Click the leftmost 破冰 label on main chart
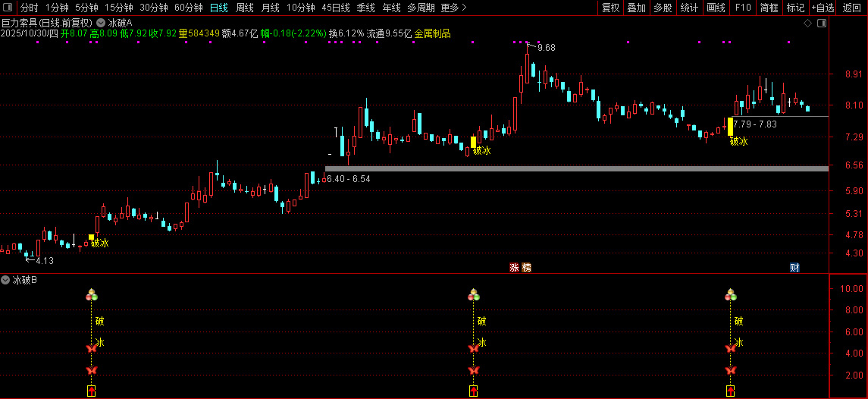Screen dimensions: 868x399 pos(99,243)
